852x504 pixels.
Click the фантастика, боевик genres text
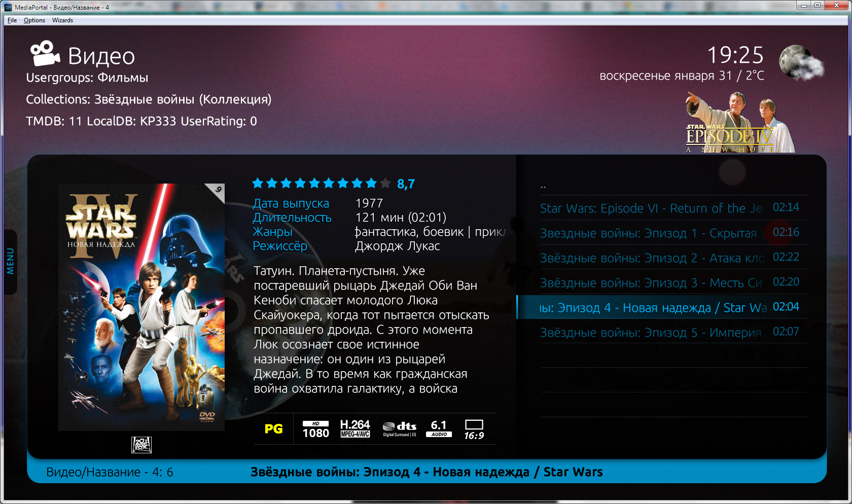pos(430,232)
